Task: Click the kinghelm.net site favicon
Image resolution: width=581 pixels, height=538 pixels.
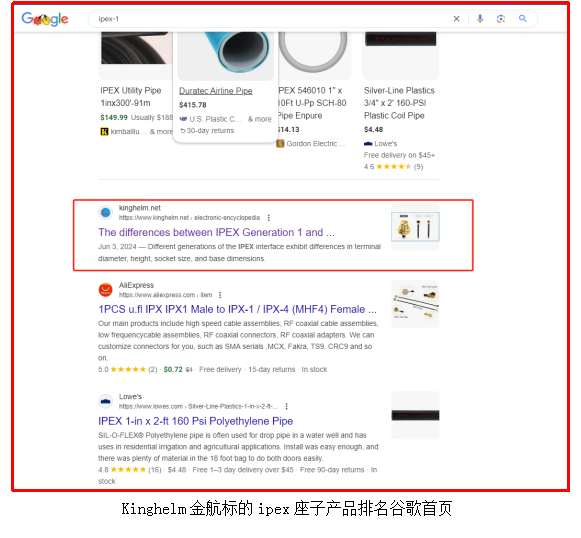Action: coord(106,212)
